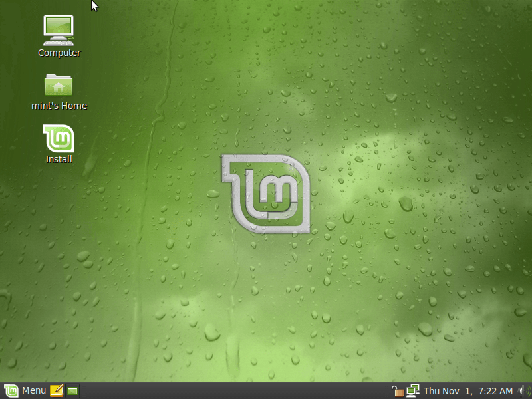Click the note-taking launcher in the panel

[57, 391]
